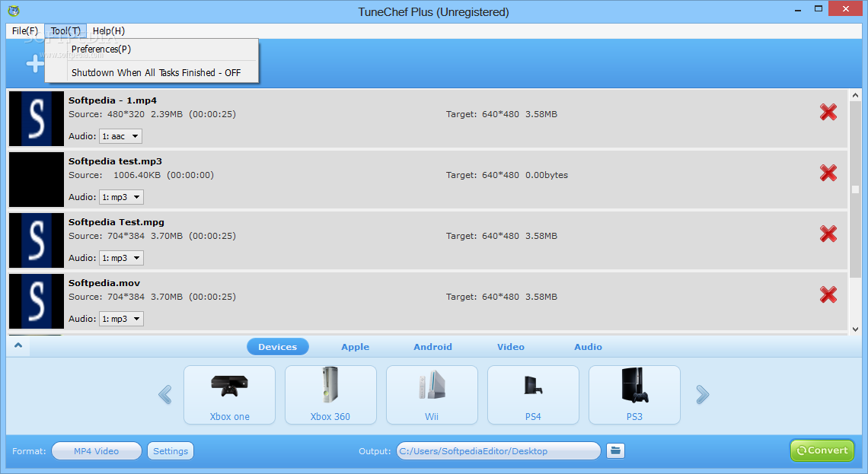
Task: Pick the Wii device preset
Action: click(x=432, y=395)
